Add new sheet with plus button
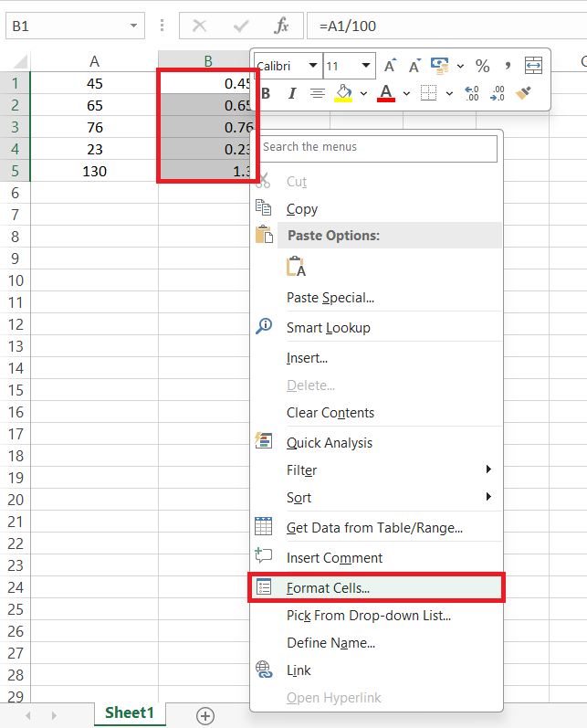Viewport: 587px width, 728px height. coord(205,715)
